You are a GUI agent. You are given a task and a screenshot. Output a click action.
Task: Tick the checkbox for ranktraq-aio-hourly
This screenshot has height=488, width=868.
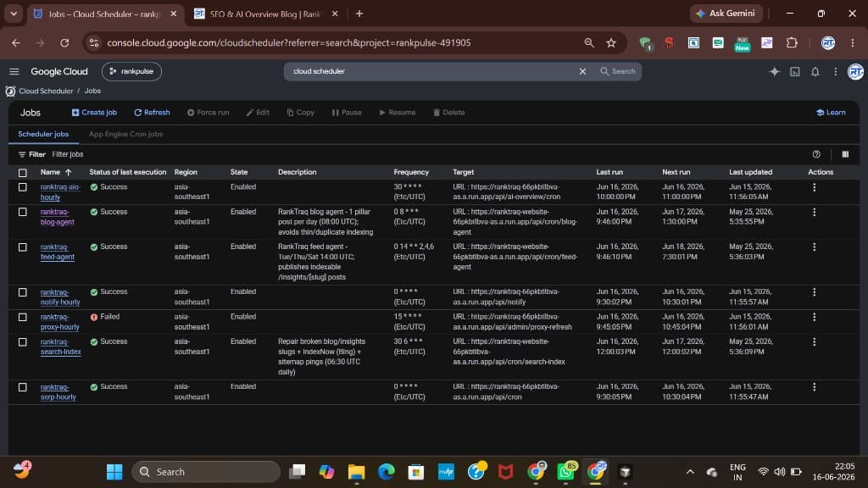coord(23,187)
